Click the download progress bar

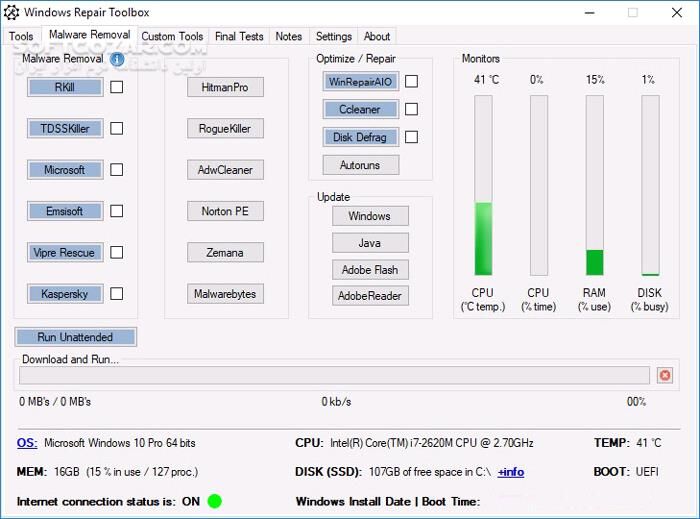click(x=334, y=375)
